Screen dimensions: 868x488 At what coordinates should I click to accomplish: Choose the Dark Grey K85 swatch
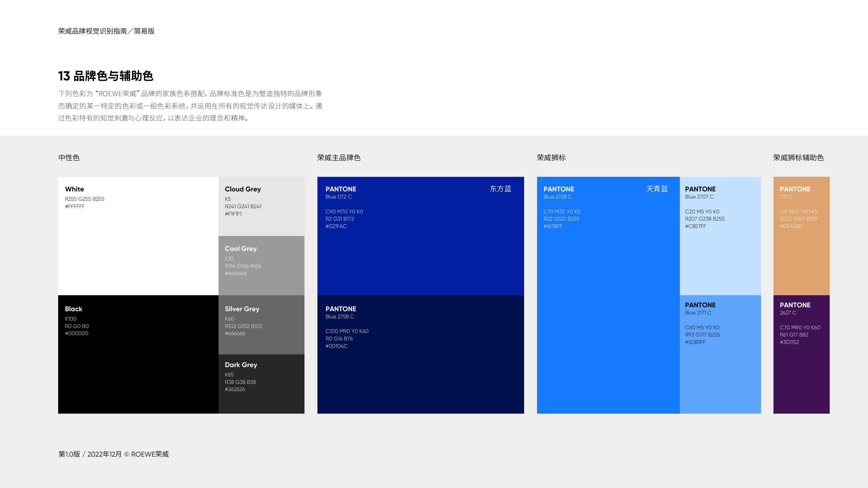pos(262,384)
